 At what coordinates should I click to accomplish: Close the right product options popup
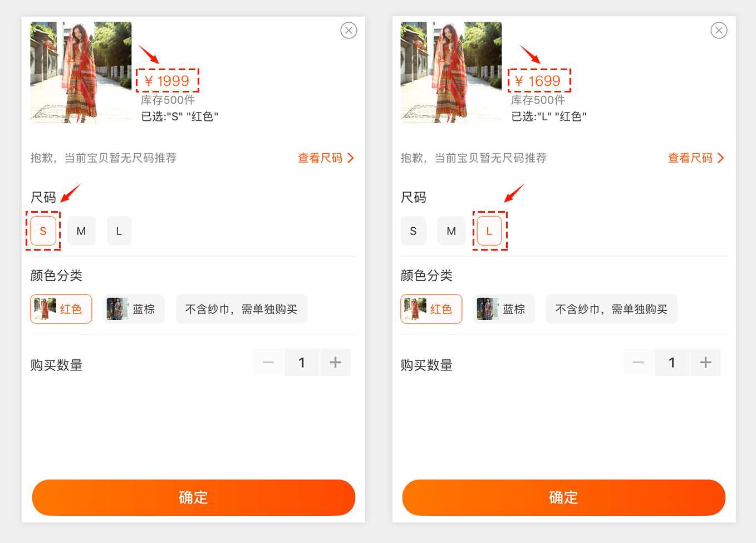(719, 31)
